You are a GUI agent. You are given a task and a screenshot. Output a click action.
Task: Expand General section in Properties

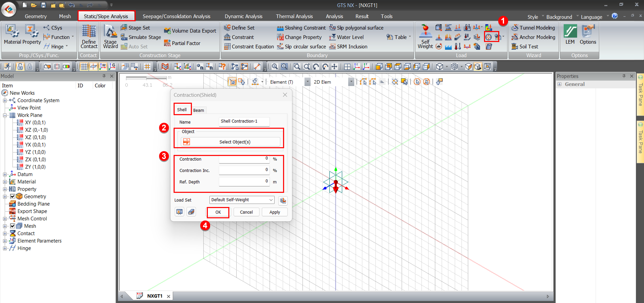[560, 84]
